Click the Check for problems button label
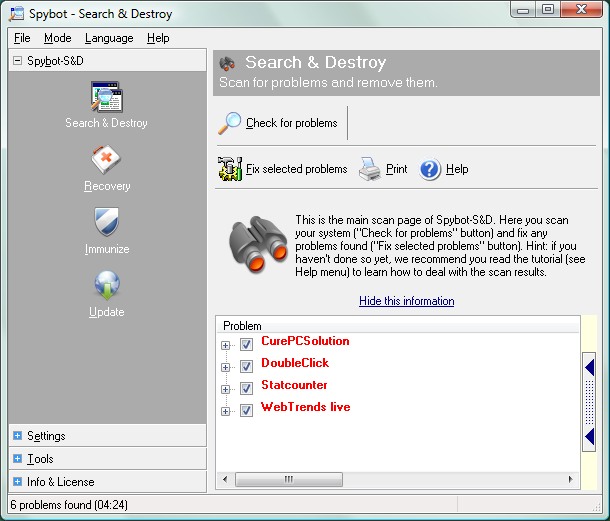The height and width of the screenshot is (521, 610). tap(292, 123)
